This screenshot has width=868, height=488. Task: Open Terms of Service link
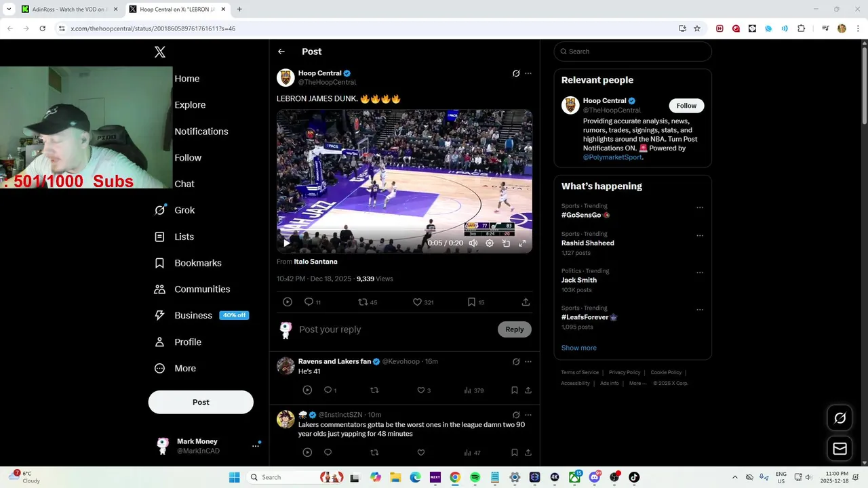(580, 372)
